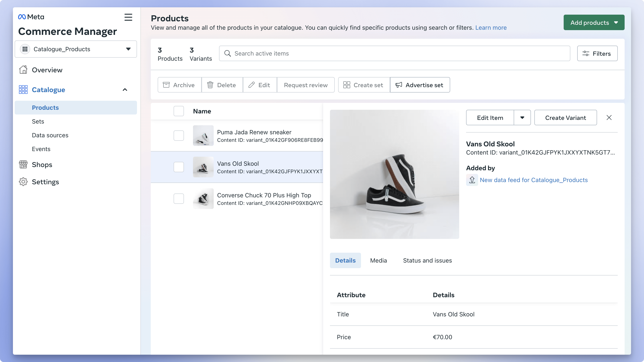Click the Advertise set megaphone icon

tap(398, 85)
